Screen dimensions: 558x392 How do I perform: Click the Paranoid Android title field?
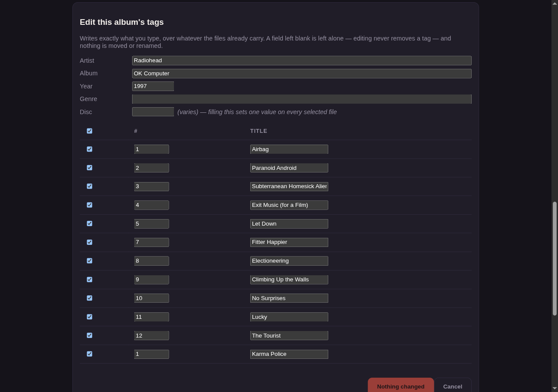pyautogui.click(x=289, y=168)
